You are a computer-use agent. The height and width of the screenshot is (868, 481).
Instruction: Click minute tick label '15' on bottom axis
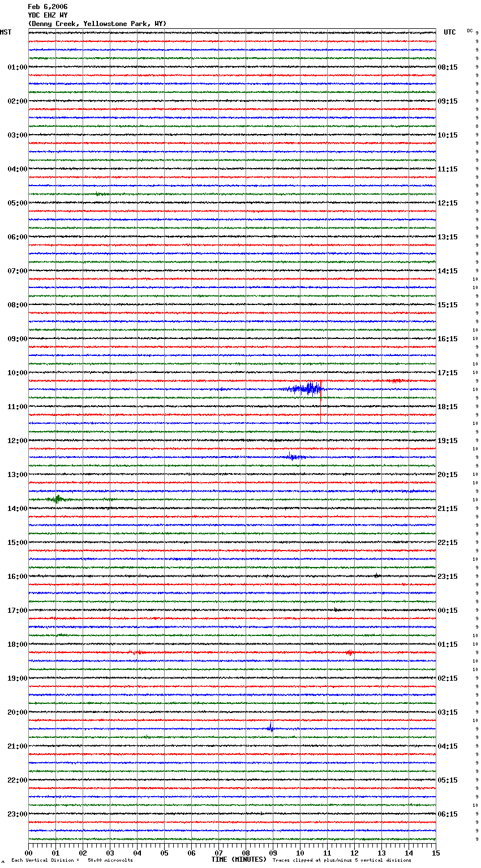click(436, 853)
